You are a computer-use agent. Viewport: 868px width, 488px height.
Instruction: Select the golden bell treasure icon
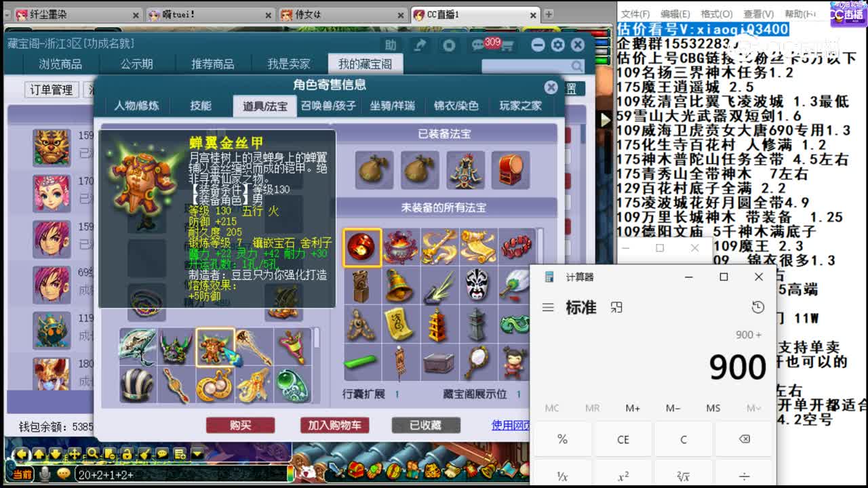pyautogui.click(x=401, y=286)
